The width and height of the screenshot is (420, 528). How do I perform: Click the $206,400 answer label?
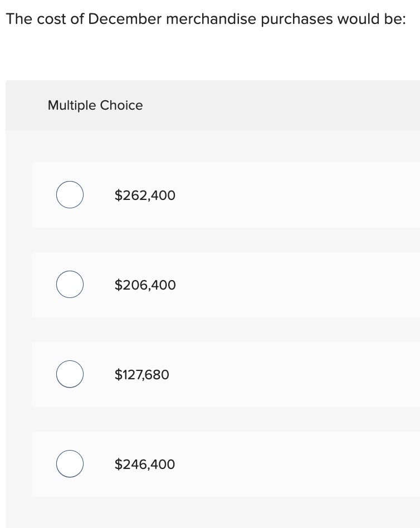[145, 285]
